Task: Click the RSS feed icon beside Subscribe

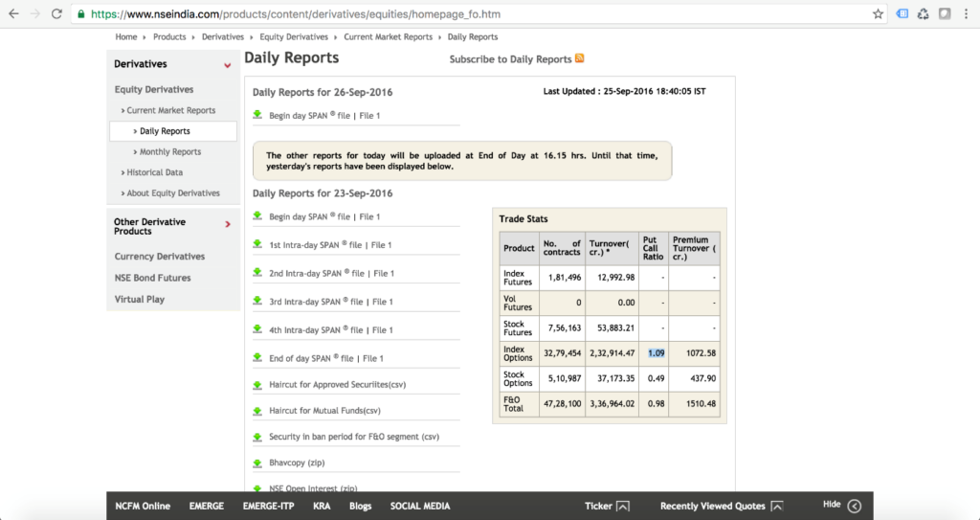Action: tap(580, 58)
